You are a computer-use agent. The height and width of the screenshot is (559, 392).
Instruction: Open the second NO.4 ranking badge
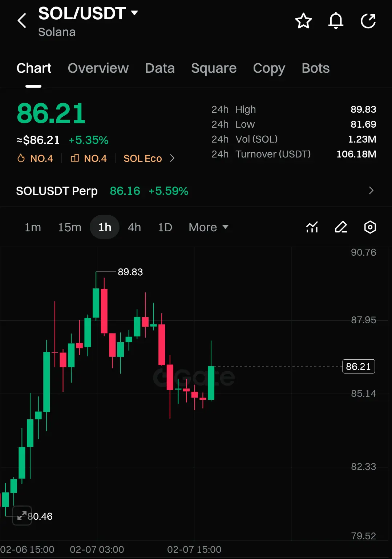pos(89,158)
